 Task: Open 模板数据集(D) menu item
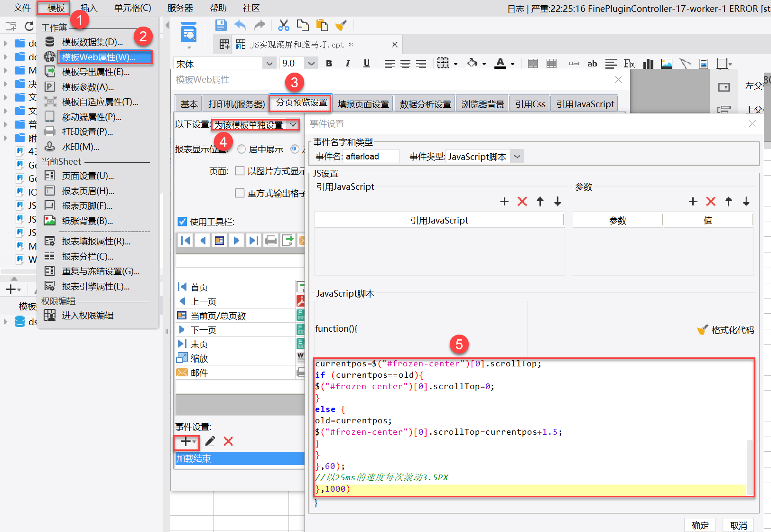tap(93, 42)
